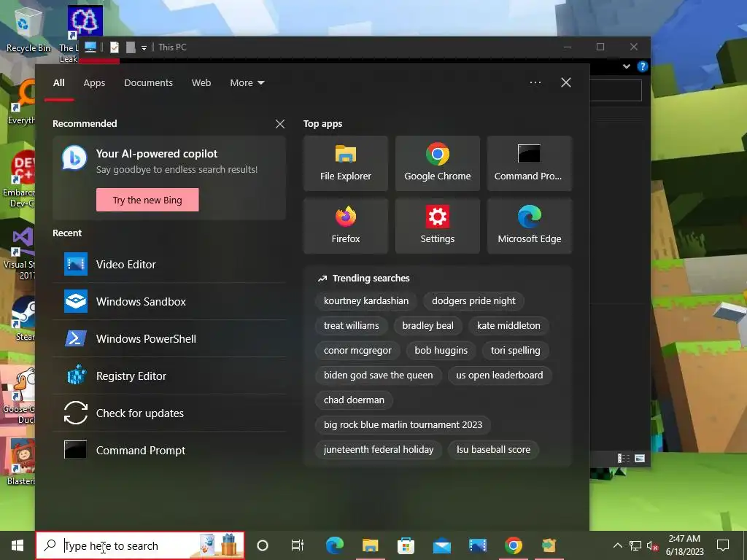Switch to the Web search tab
Viewport: 747px width, 560px height.
click(x=201, y=82)
